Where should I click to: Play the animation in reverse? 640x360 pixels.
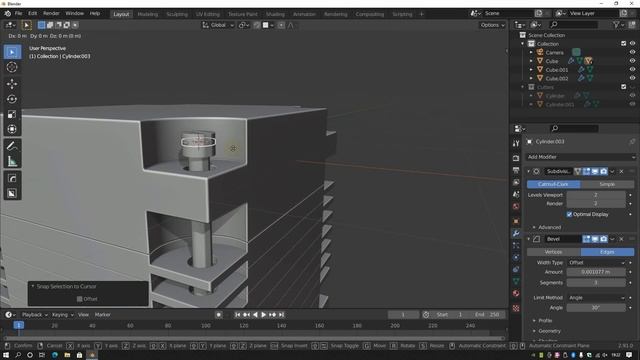click(x=255, y=315)
